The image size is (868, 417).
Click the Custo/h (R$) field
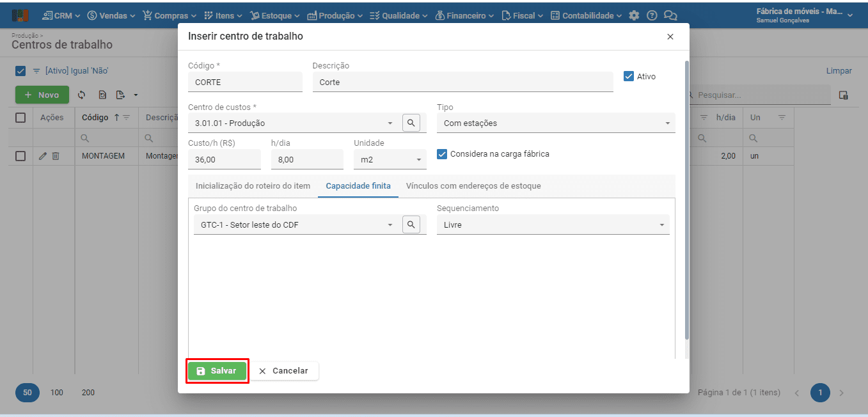[x=225, y=159]
